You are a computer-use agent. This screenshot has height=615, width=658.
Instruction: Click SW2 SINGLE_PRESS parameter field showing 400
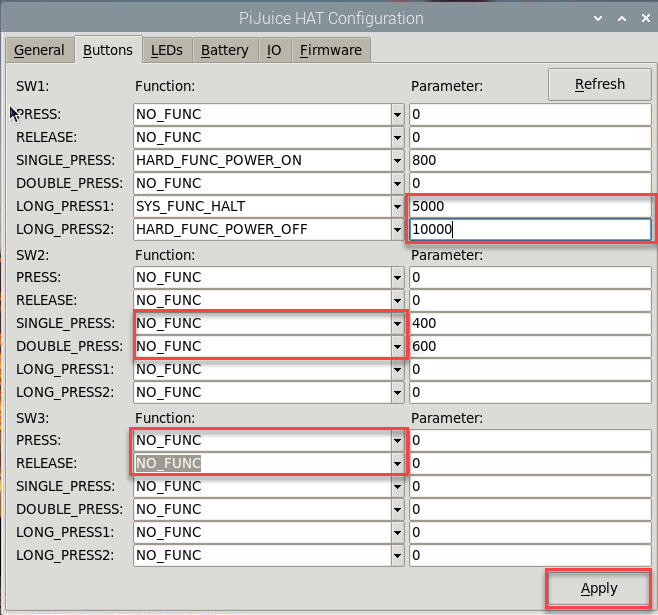(x=530, y=323)
